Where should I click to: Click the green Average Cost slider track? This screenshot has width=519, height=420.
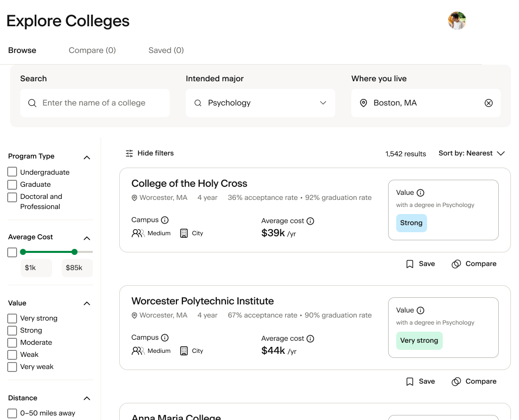coord(49,252)
